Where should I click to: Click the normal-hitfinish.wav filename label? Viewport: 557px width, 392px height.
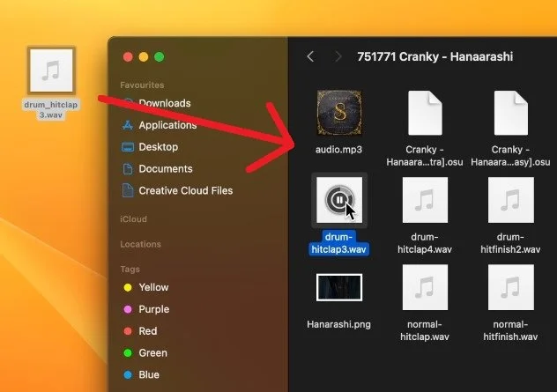point(510,330)
